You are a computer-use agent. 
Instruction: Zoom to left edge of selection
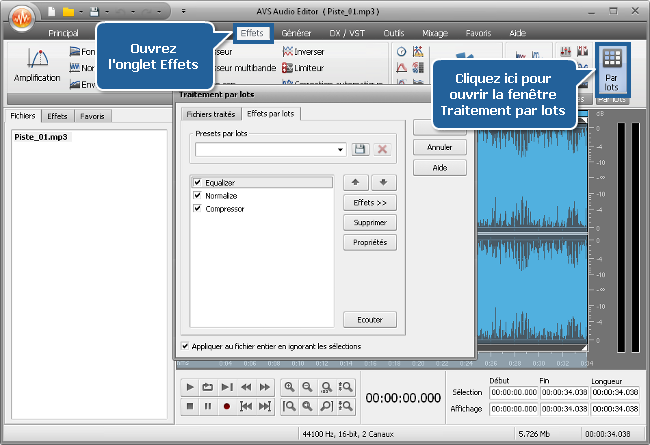[289, 406]
